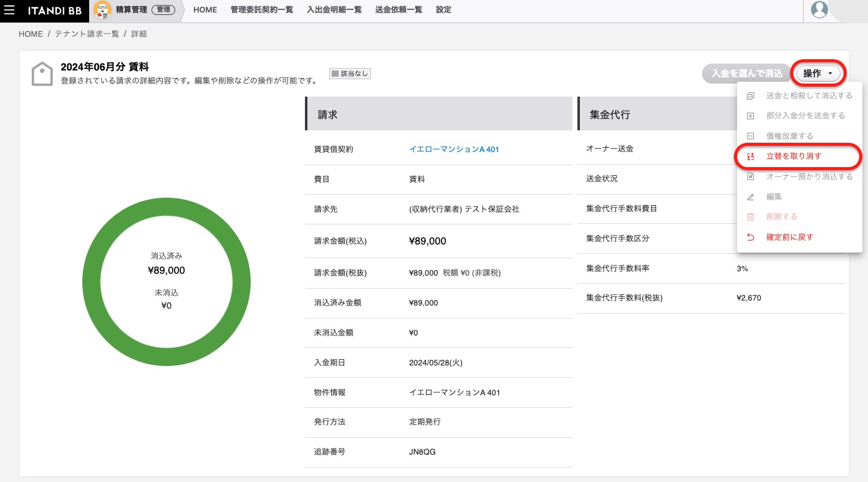Click the undo arrow icon for 確定前に戻す
868x482 pixels.
click(x=751, y=237)
